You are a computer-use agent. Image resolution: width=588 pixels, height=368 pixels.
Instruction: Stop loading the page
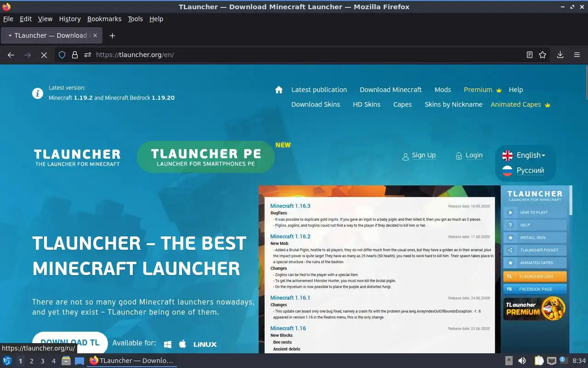click(x=44, y=55)
